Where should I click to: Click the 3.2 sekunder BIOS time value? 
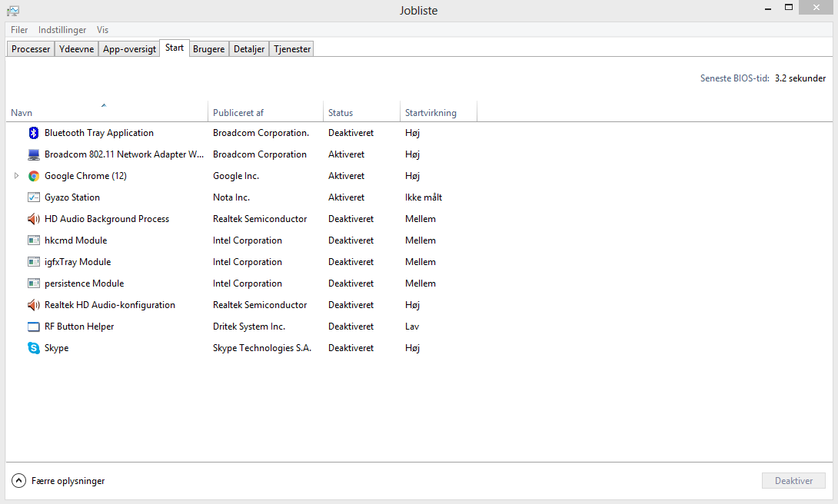(x=800, y=78)
